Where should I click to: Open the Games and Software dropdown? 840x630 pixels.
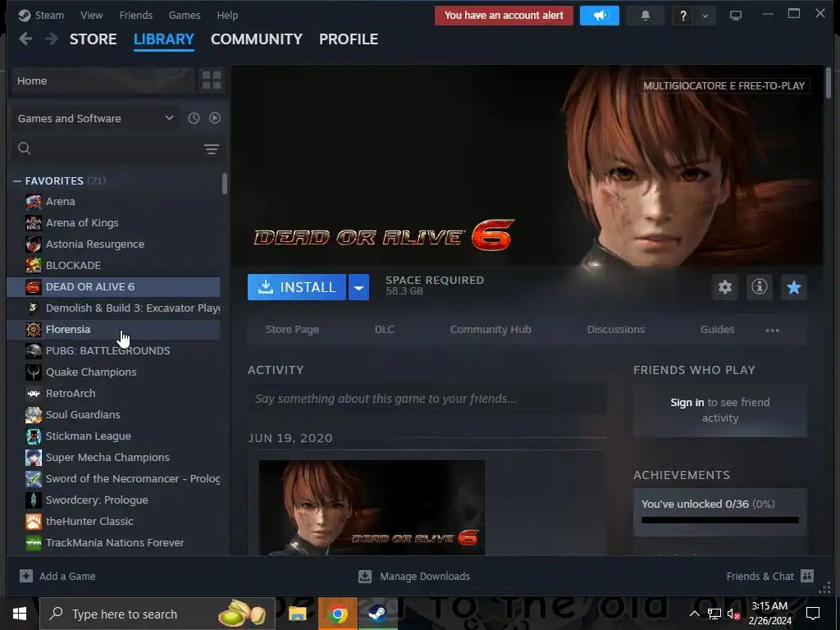click(x=95, y=118)
